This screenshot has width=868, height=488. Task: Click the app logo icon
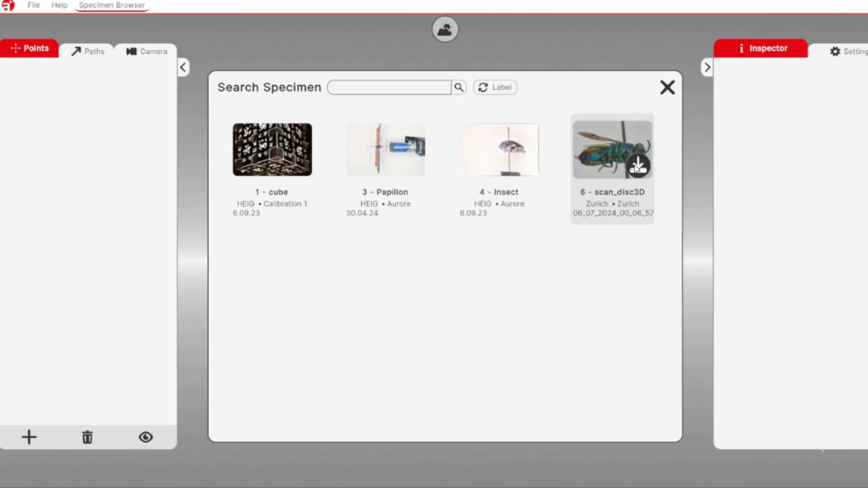click(x=8, y=6)
